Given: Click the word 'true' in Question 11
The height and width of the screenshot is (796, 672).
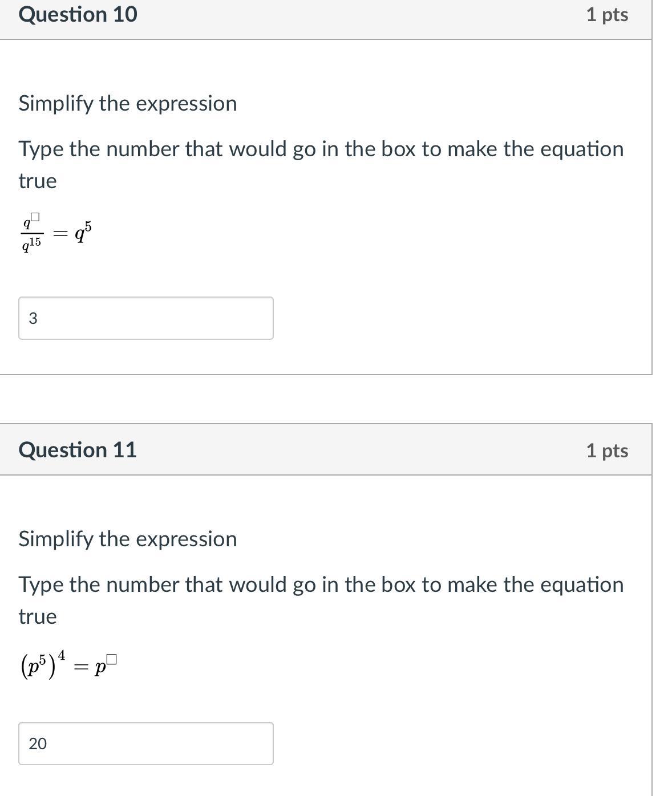Looking at the screenshot, I should (38, 616).
